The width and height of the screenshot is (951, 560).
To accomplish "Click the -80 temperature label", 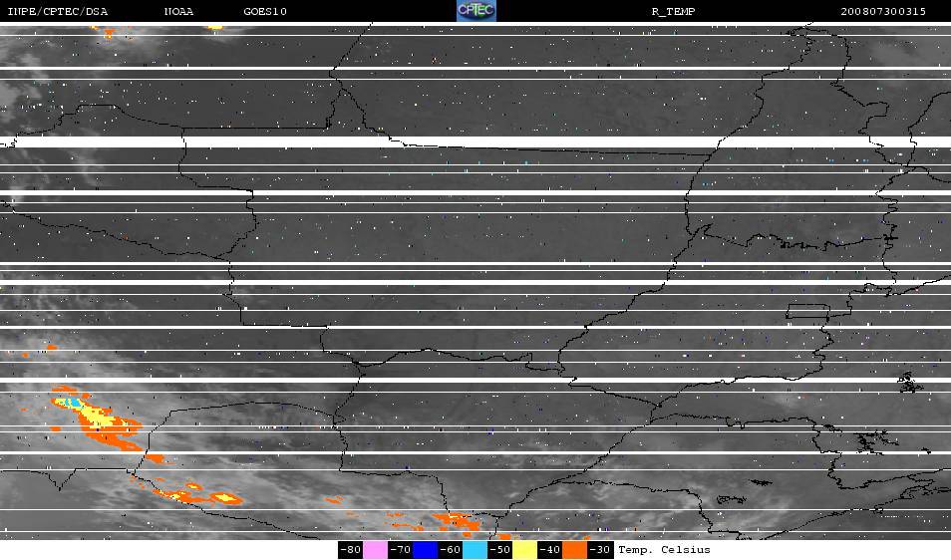I will click(350, 550).
